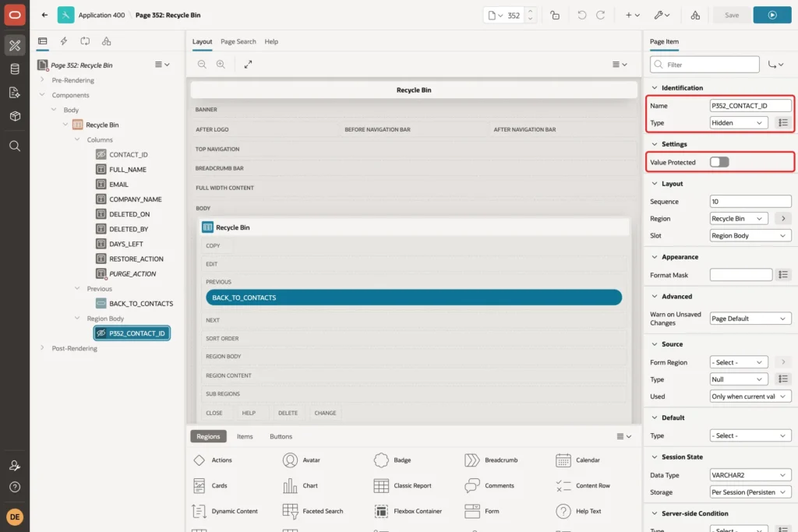Open the page selector dropdown
The width and height of the screenshot is (798, 532).
point(495,16)
